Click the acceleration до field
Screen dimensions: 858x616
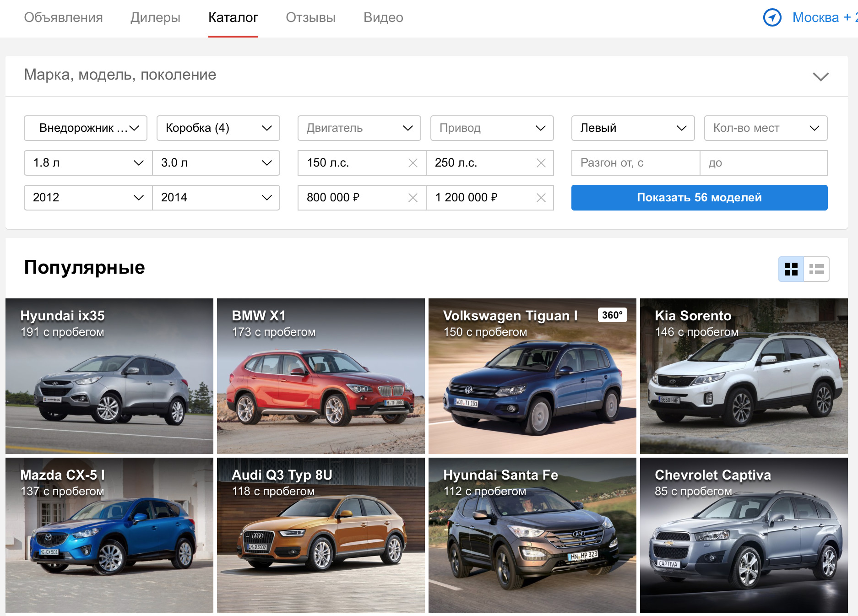tap(764, 163)
